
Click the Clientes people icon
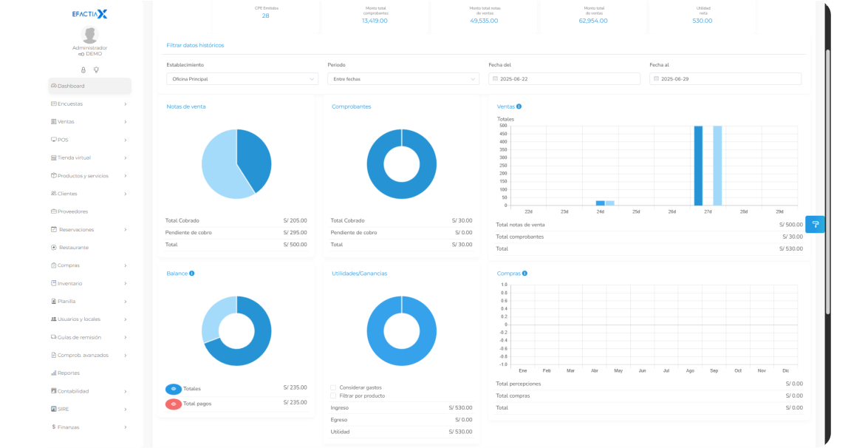tap(54, 193)
